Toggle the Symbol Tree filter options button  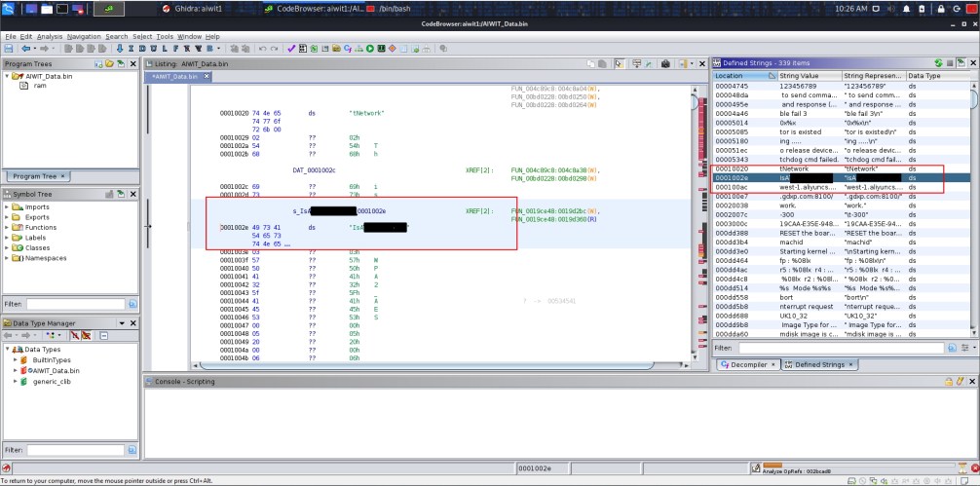[x=132, y=304]
